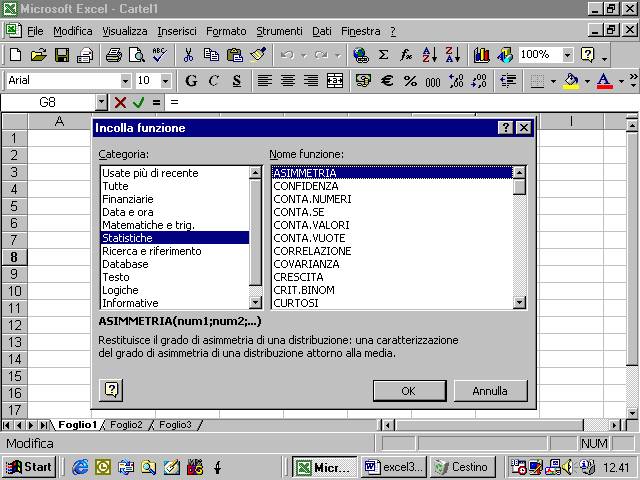Viewport: 640px width, 480px height.
Task: Select the Format Painter brush icon
Action: click(258, 55)
